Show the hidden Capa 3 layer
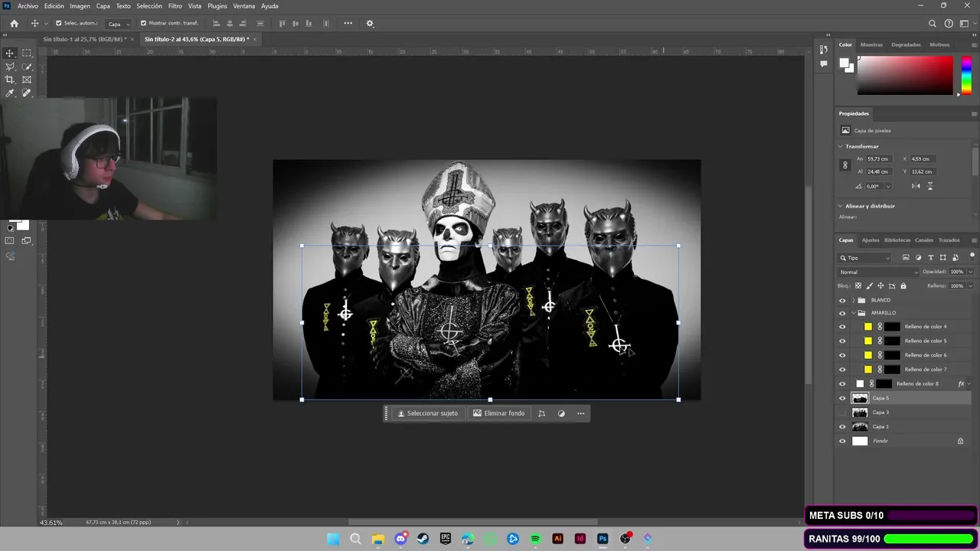 tap(842, 412)
